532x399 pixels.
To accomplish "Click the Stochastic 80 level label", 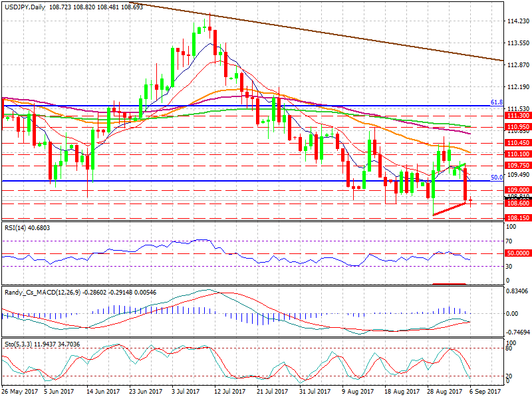I will point(509,348).
